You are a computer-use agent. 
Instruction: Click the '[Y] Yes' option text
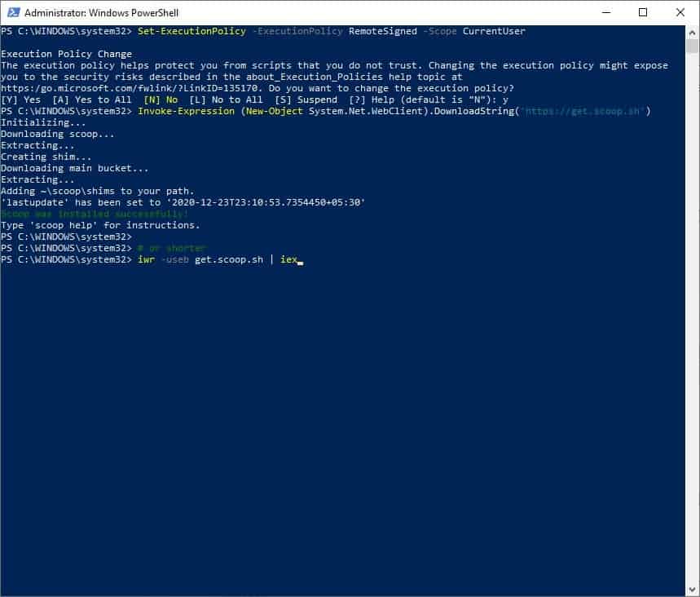(21, 99)
